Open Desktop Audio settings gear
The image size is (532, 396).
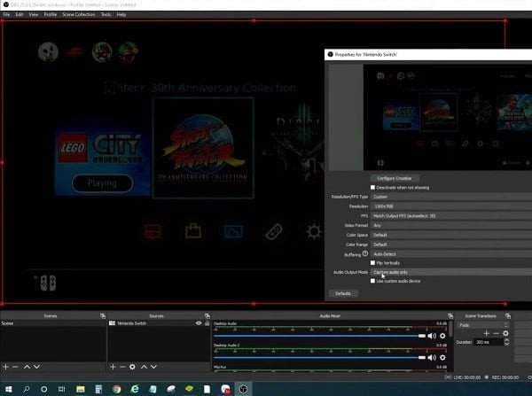(x=442, y=336)
